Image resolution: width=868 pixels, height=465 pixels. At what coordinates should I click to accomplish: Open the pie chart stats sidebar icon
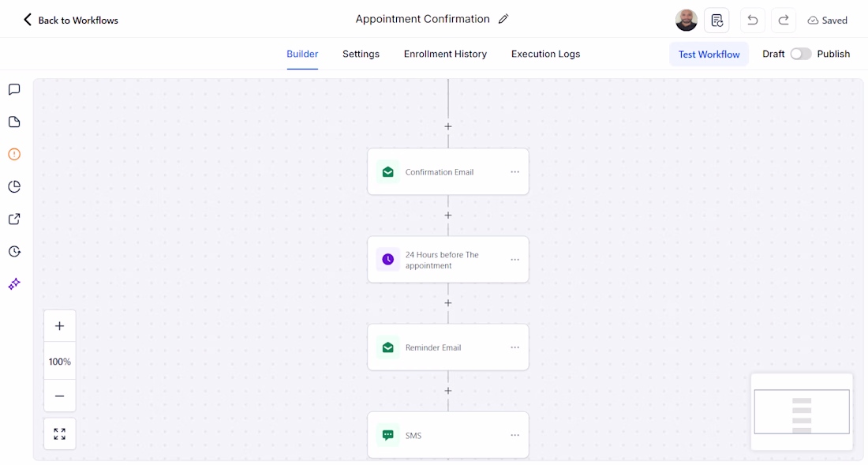(14, 186)
